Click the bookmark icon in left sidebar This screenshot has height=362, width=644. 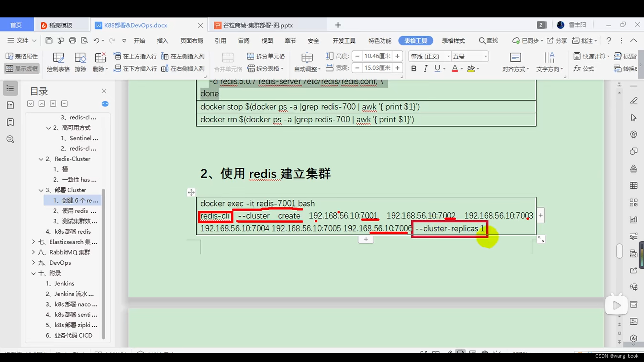pyautogui.click(x=10, y=122)
